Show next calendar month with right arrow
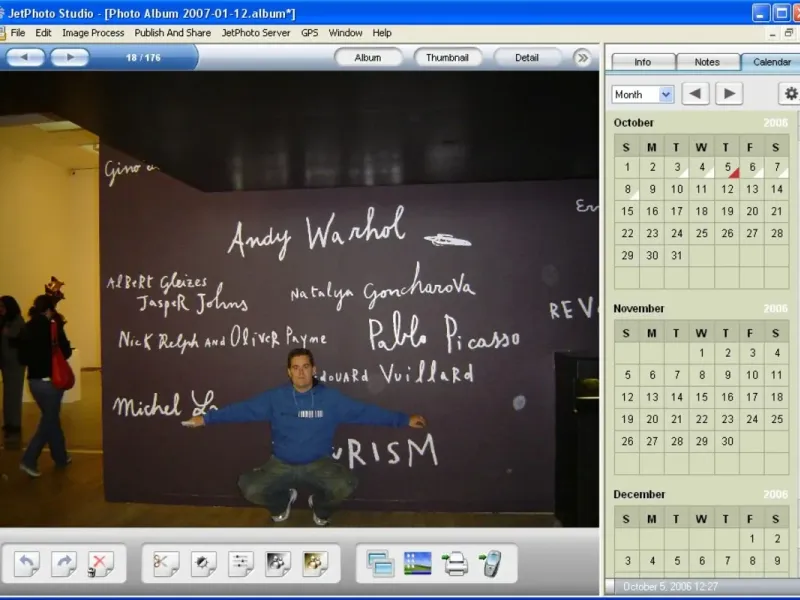The image size is (800, 600). coord(729,94)
